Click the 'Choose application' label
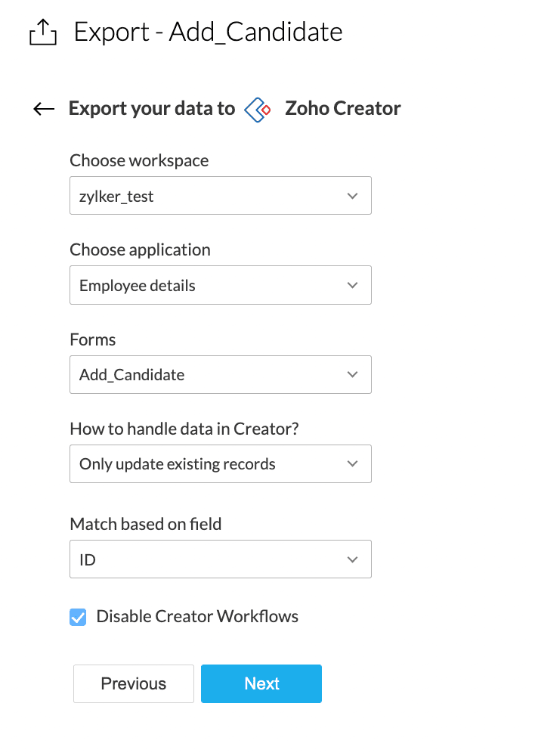Viewport: 535px width, 756px height. [140, 249]
